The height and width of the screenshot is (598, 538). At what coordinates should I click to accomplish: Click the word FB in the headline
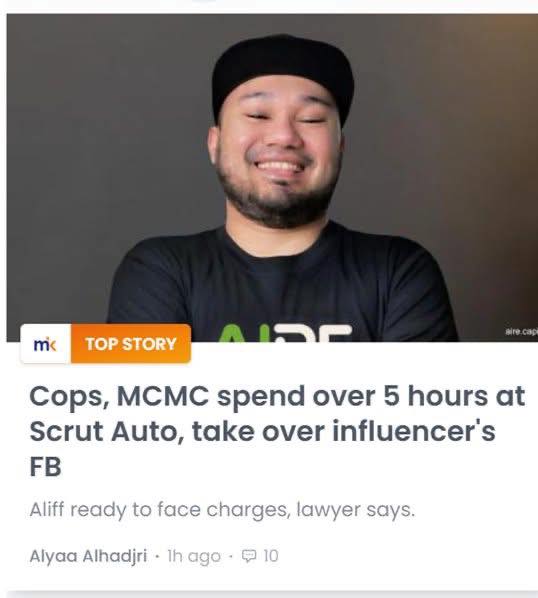[45, 467]
